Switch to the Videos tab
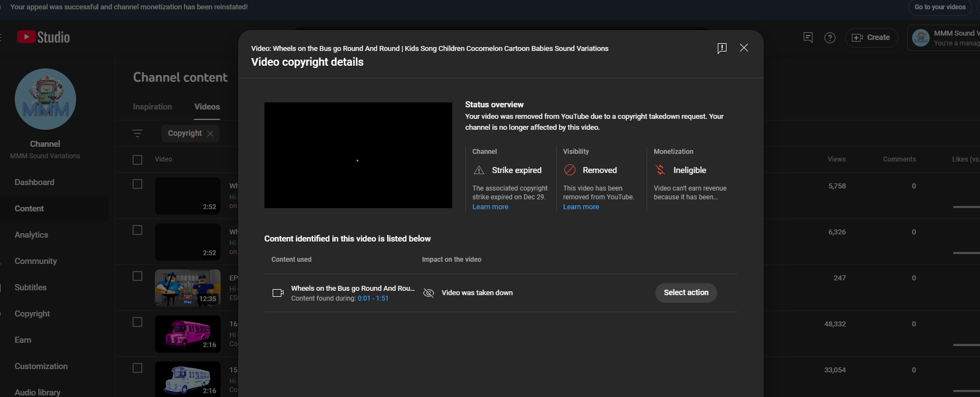This screenshot has width=980, height=397. (207, 107)
